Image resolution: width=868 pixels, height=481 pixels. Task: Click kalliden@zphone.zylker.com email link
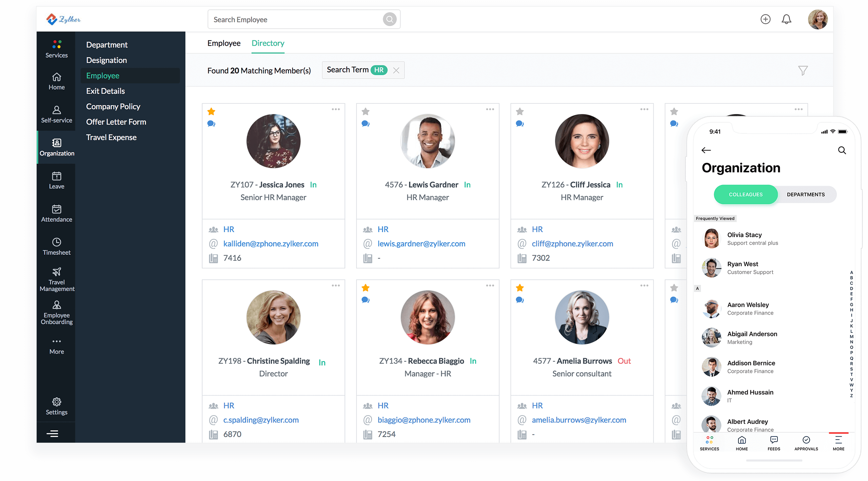click(270, 243)
